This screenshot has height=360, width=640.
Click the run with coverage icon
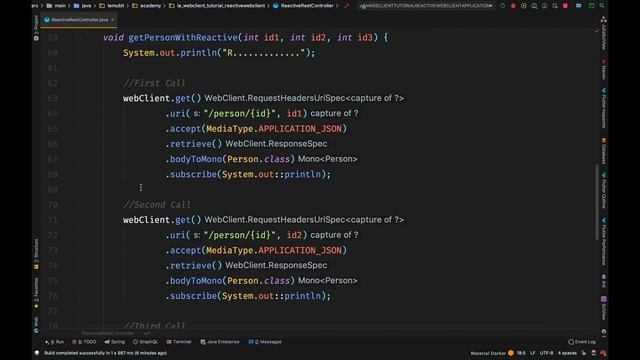tap(524, 6)
